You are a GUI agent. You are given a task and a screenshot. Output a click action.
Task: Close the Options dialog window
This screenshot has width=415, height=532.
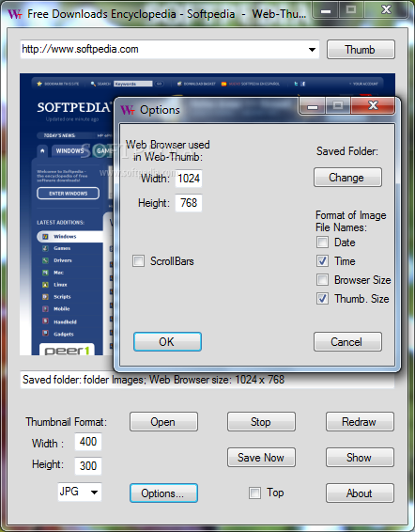pos(373,106)
